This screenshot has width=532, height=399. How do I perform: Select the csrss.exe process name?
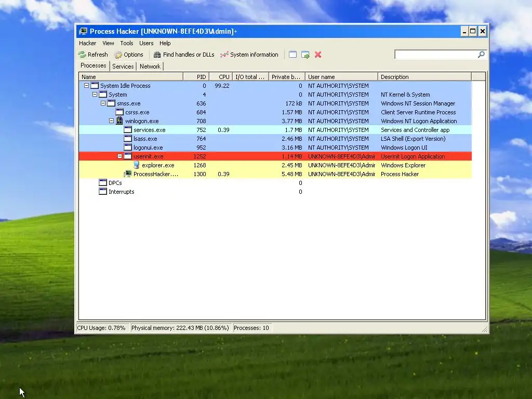(x=137, y=112)
